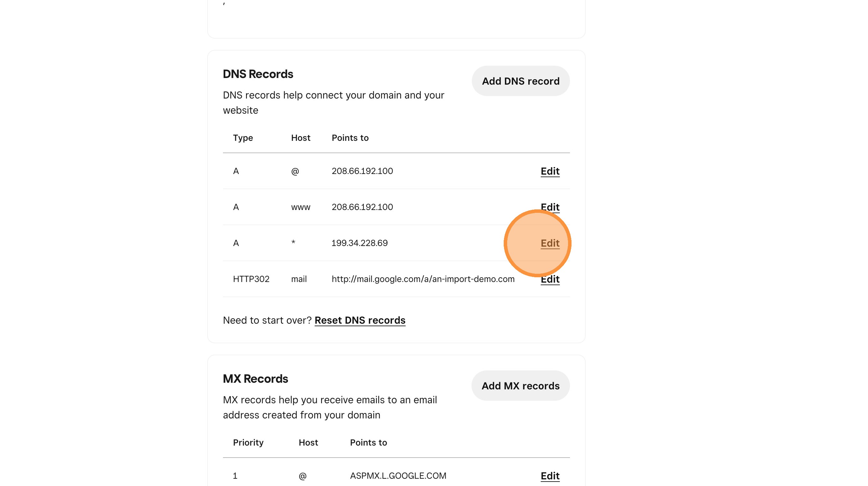Edit the A record for @ host
Screen dimensions: 868x486
(549, 171)
